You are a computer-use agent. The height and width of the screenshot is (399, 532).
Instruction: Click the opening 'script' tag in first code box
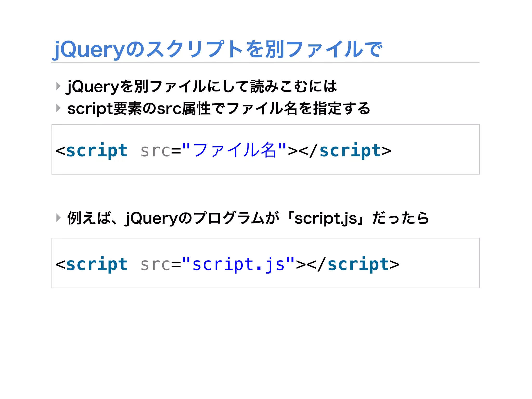click(x=97, y=151)
